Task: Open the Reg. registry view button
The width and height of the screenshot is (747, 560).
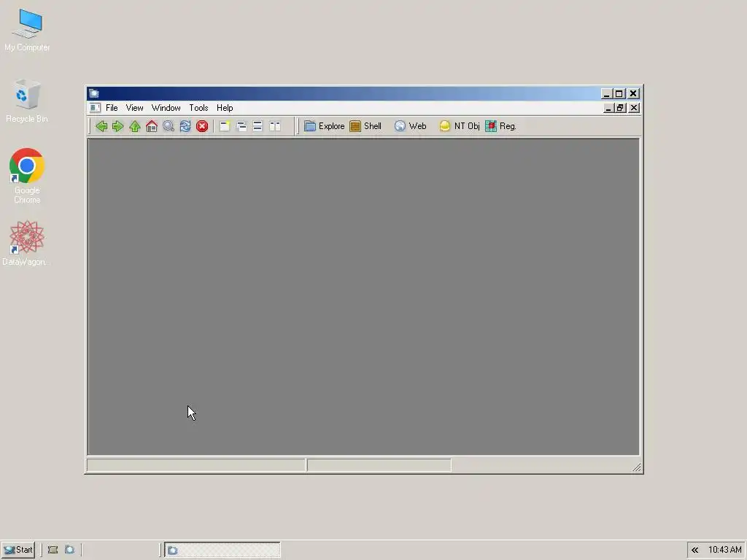Action: click(x=500, y=126)
